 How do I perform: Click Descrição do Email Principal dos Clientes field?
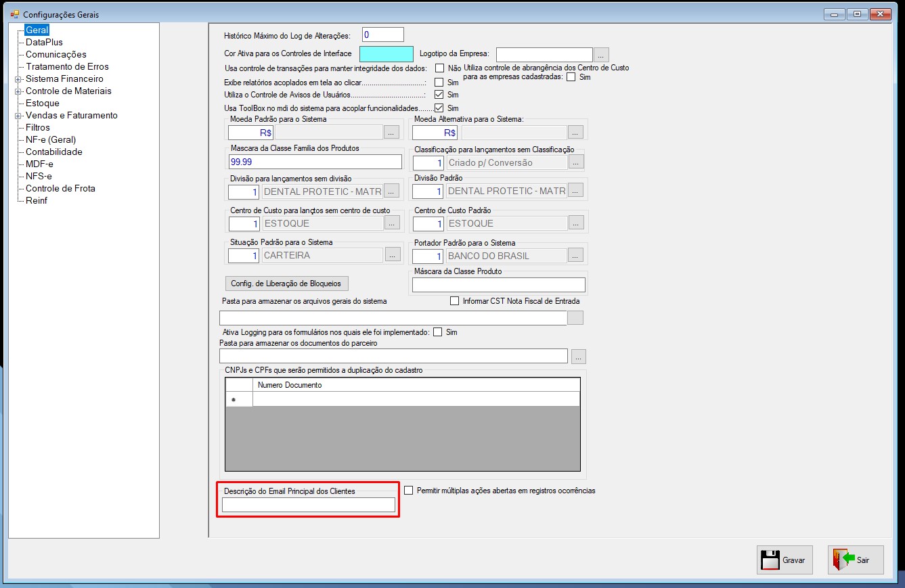309,505
